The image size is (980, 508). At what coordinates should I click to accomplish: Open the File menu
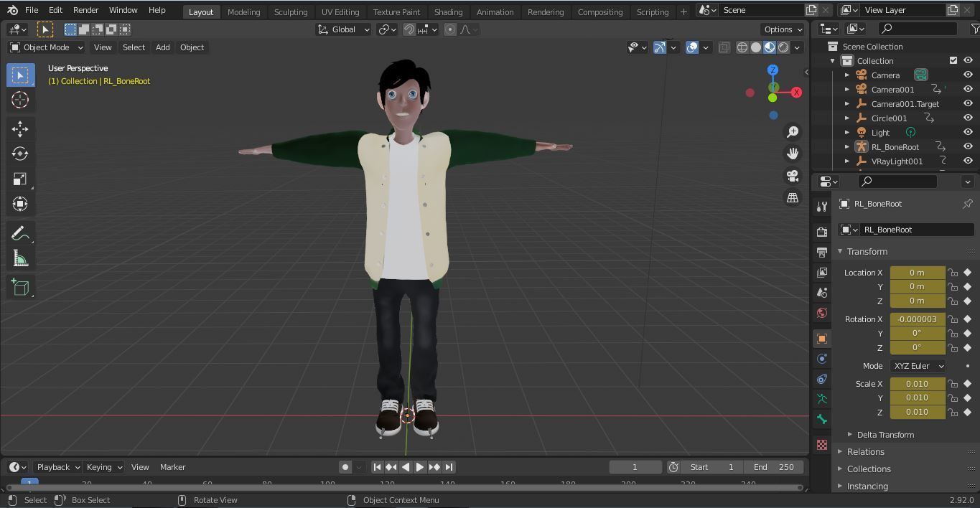tap(32, 10)
